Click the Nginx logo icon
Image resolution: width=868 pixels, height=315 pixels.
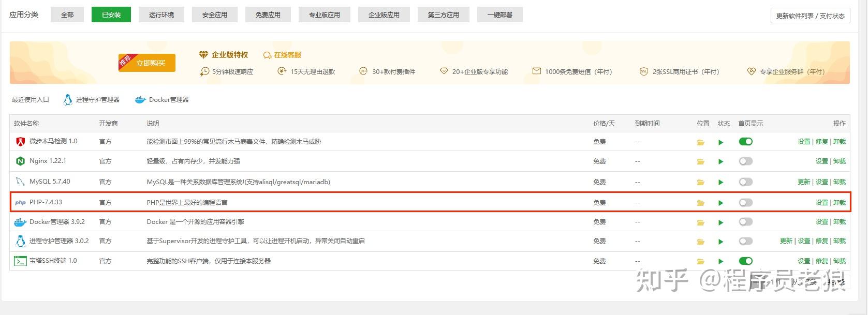[20, 161]
